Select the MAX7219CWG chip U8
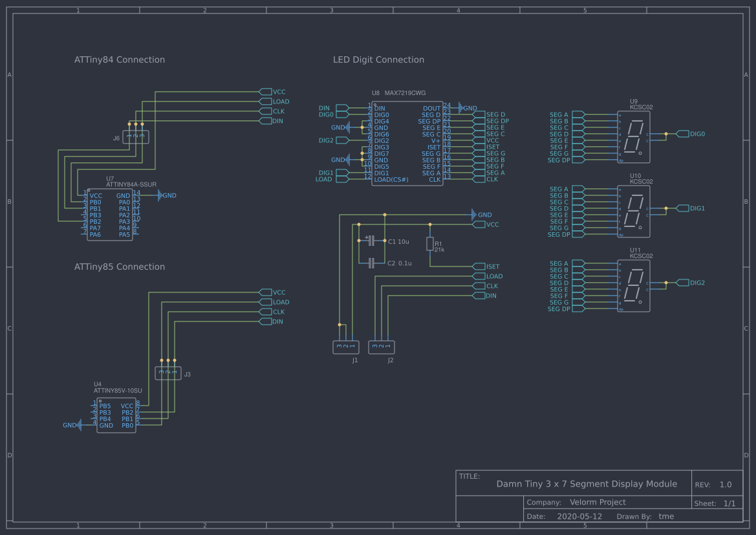This screenshot has height=535, width=756. (407, 144)
